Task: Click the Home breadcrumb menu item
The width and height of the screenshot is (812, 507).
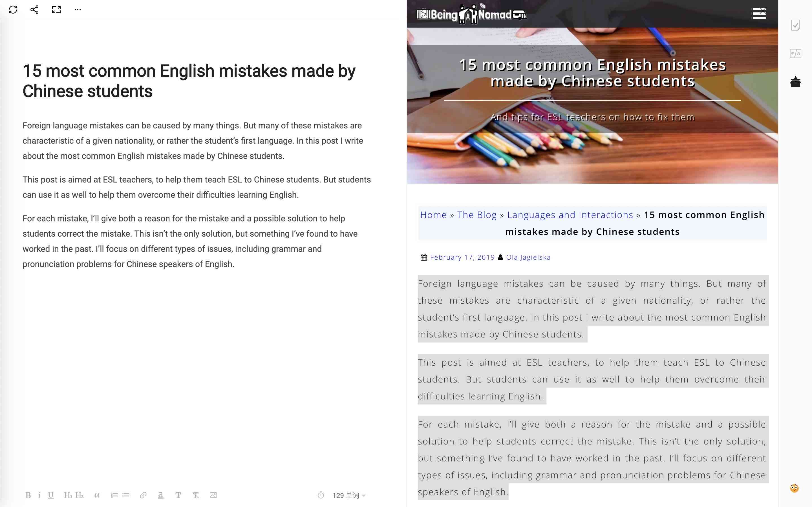Action: pos(433,214)
